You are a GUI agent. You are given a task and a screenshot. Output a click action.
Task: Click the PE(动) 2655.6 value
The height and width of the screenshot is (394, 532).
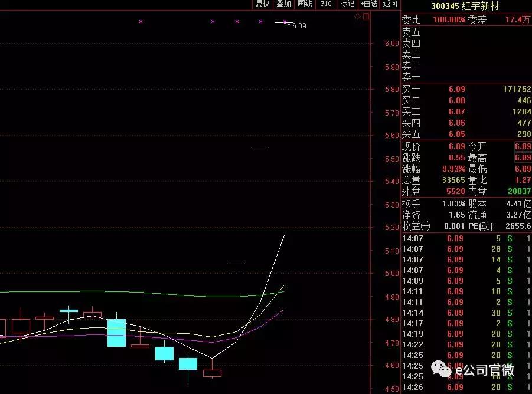(x=518, y=226)
